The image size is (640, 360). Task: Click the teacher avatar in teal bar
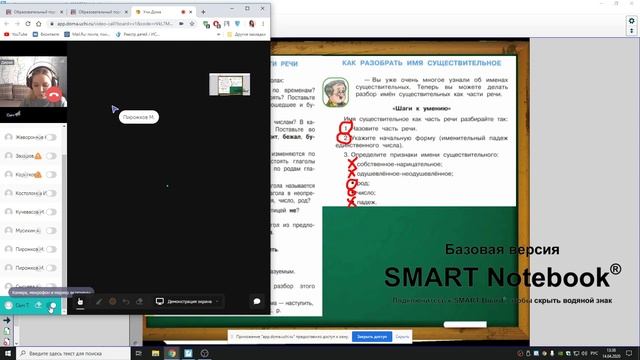[x=9, y=305]
